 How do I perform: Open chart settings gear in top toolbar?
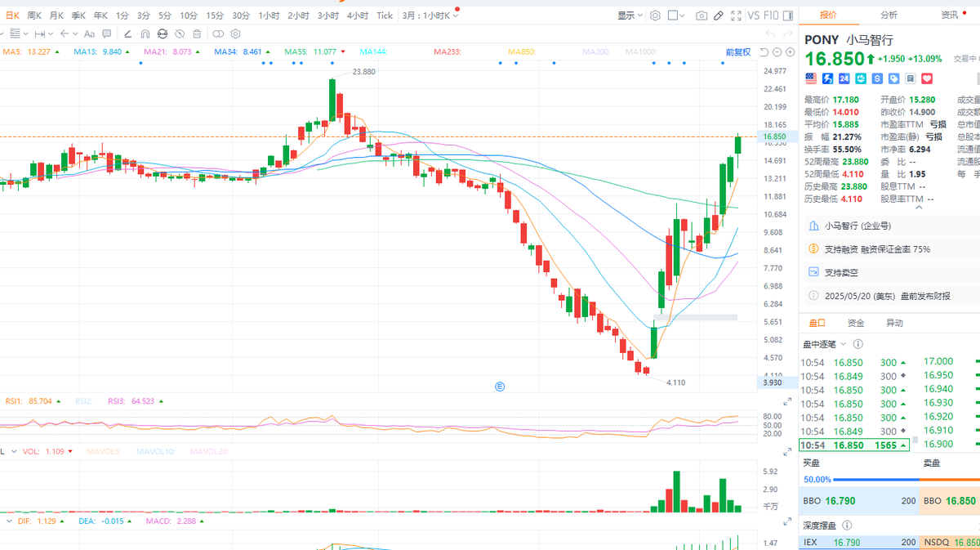pyautogui.click(x=655, y=16)
